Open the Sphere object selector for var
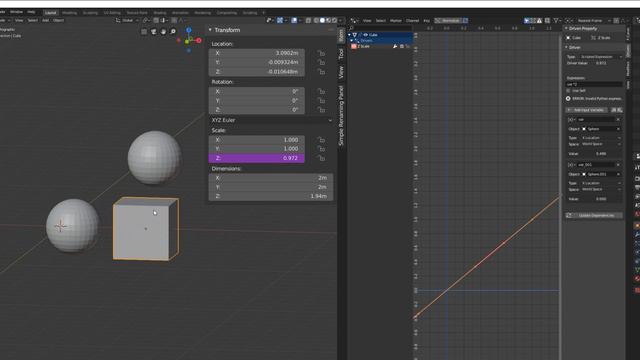The height and width of the screenshot is (360, 640). click(601, 129)
